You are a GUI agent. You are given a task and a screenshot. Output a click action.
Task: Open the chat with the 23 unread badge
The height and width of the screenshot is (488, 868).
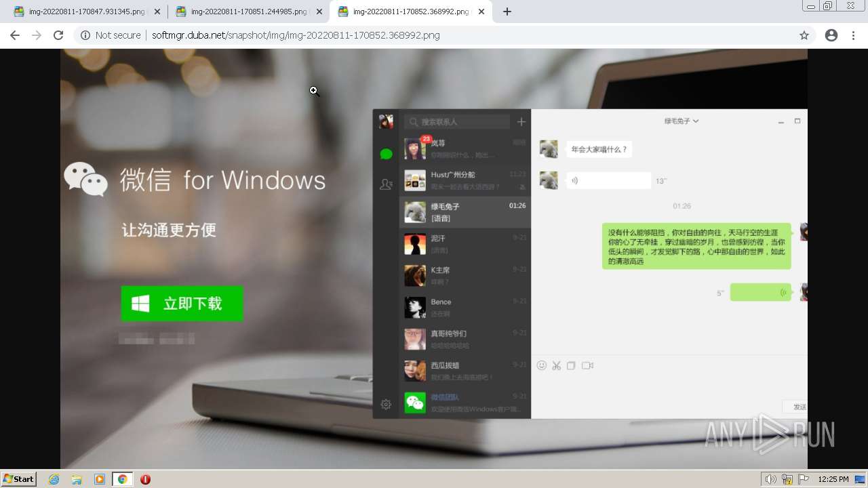coord(465,148)
